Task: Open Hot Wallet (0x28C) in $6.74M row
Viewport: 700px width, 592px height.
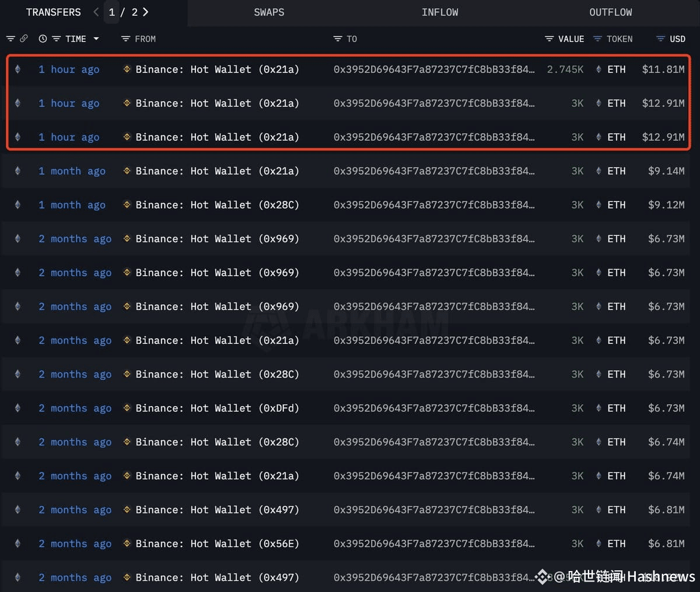Action: [217, 442]
